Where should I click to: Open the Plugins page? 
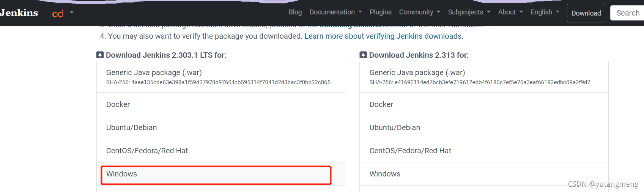point(380,12)
